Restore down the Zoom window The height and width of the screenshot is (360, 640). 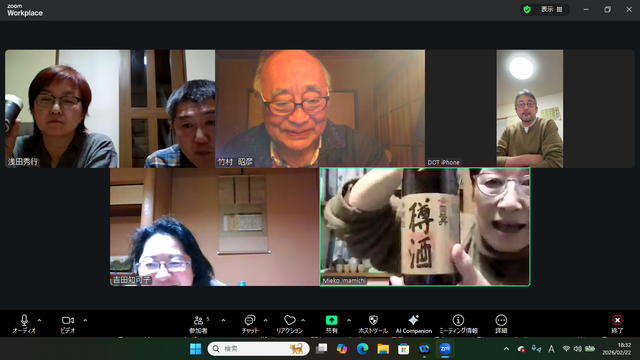tap(607, 9)
